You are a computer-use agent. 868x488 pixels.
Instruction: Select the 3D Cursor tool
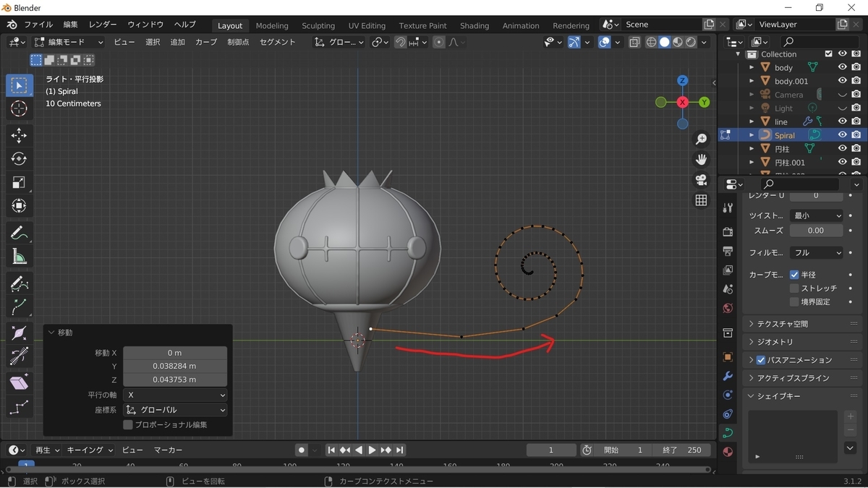(20, 109)
